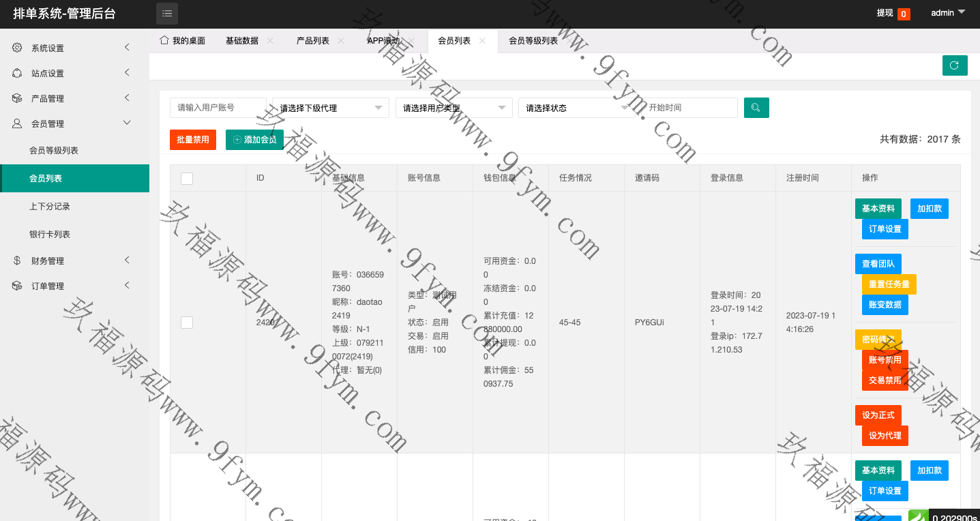Screen dimensions: 980x521
Task: Click the green refresh icon button
Action: (954, 65)
